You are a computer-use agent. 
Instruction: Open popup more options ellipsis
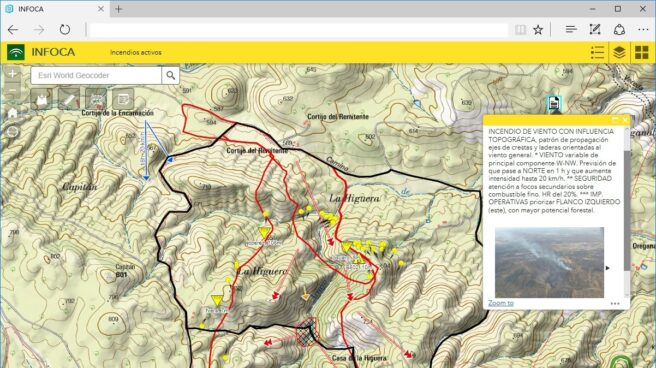click(615, 304)
